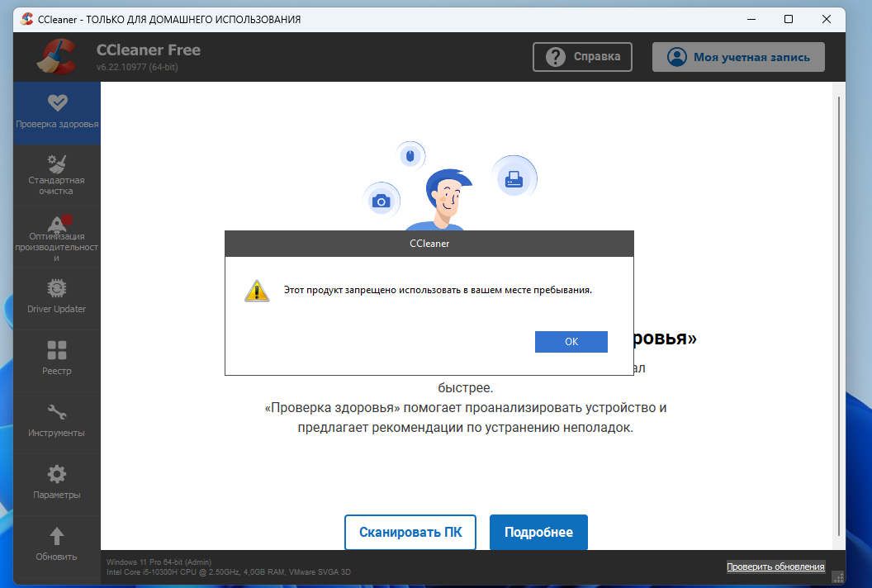Image resolution: width=872 pixels, height=588 pixels.
Task: Click the camera icon in illustration
Action: [381, 201]
